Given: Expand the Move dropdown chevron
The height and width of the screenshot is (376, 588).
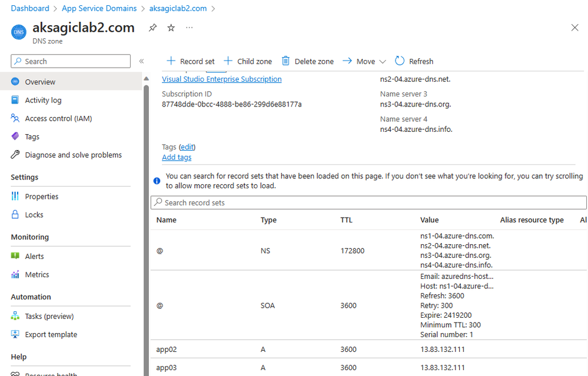Looking at the screenshot, I should [383, 61].
